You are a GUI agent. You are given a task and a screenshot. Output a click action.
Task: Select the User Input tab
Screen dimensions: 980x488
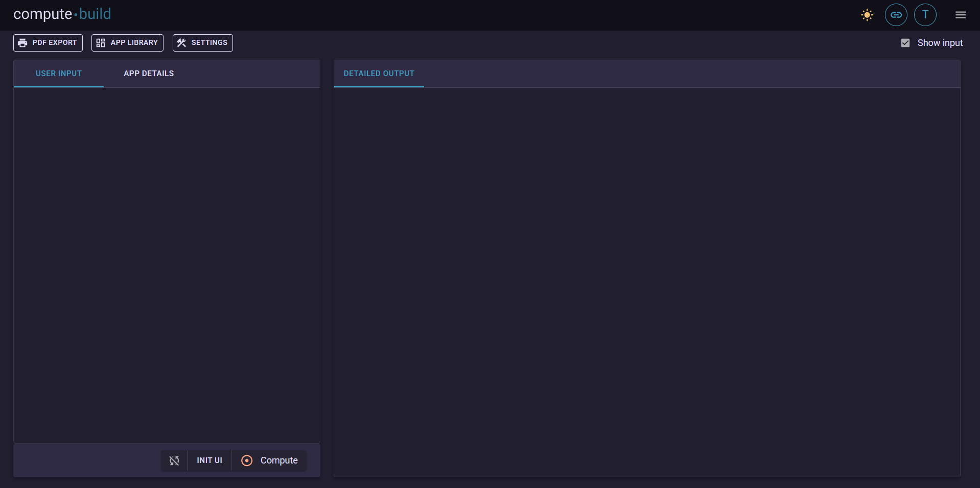[x=58, y=74]
